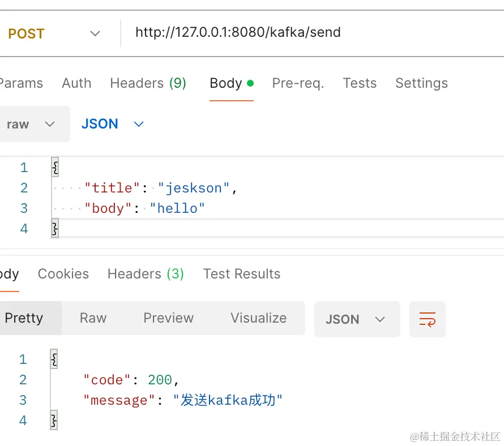The width and height of the screenshot is (504, 446).
Task: Click the closing brace on response line 4
Action: (54, 421)
